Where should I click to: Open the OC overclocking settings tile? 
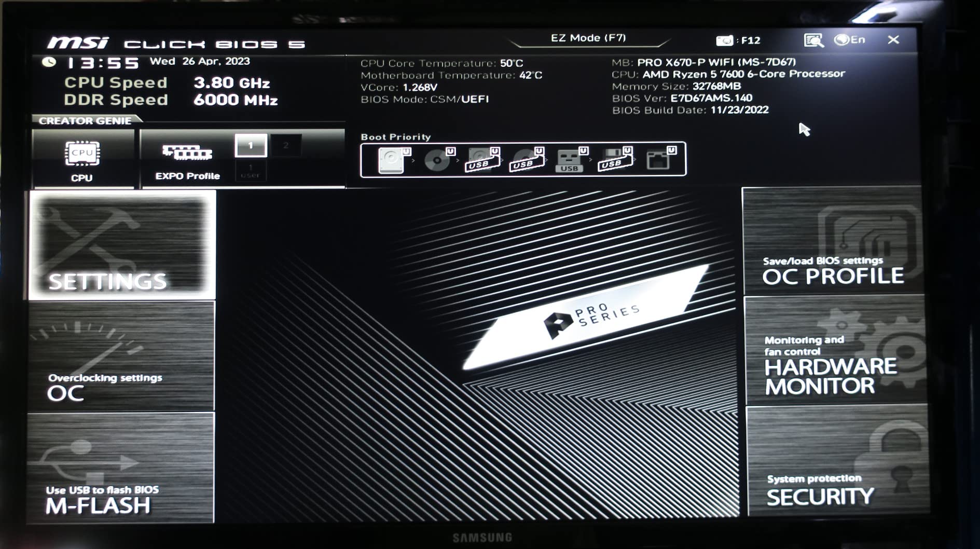pos(121,356)
